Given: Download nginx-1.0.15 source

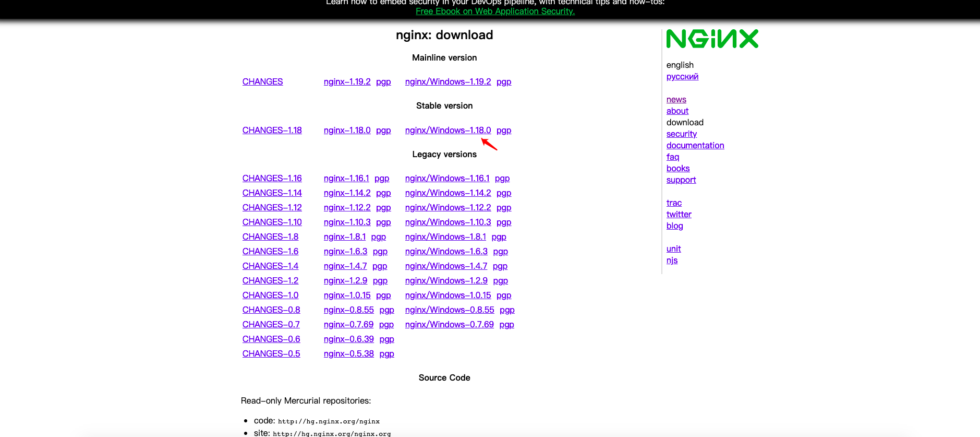Looking at the screenshot, I should [x=347, y=296].
